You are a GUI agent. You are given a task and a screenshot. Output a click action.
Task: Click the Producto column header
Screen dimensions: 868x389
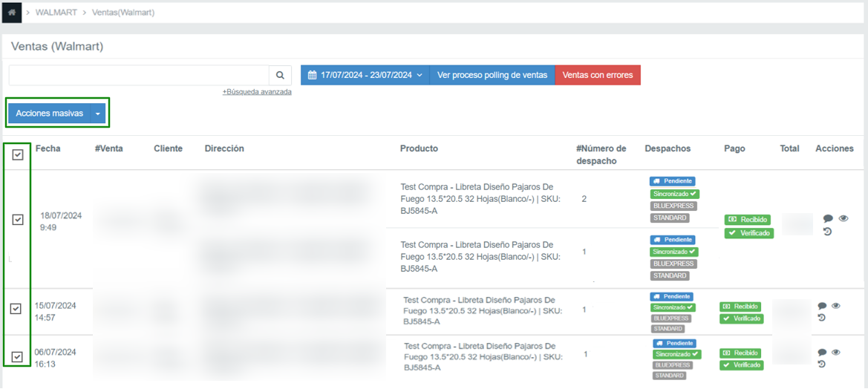click(x=419, y=148)
